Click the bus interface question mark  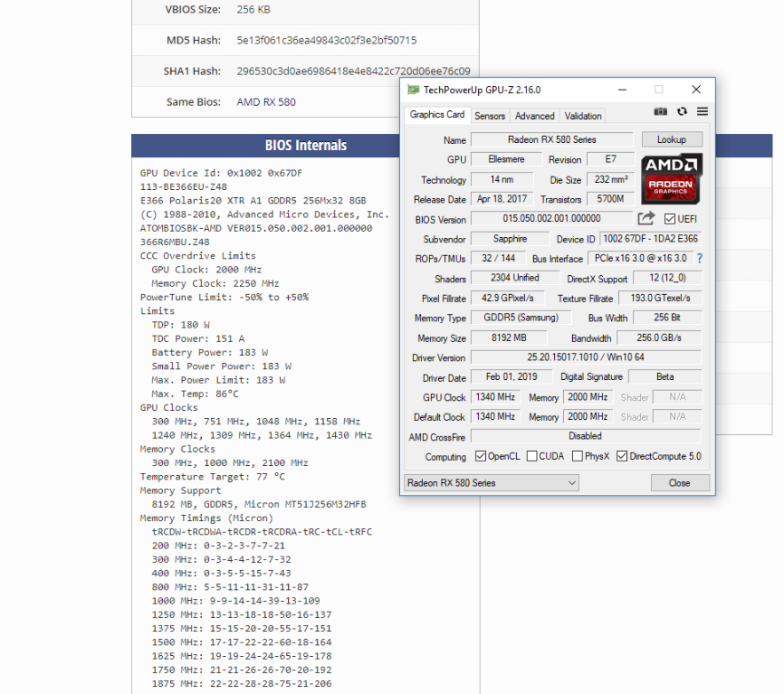pos(700,258)
